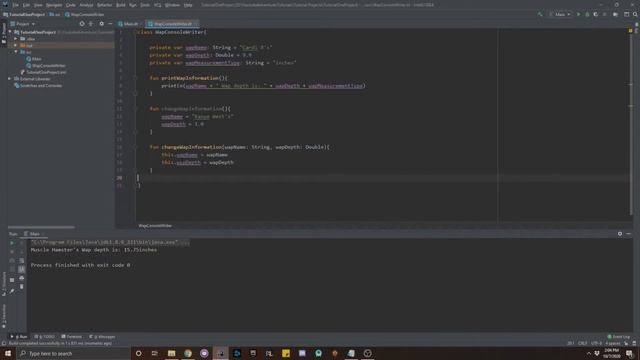Fold the printWapInformation function in gutter

pyautogui.click(x=135, y=78)
